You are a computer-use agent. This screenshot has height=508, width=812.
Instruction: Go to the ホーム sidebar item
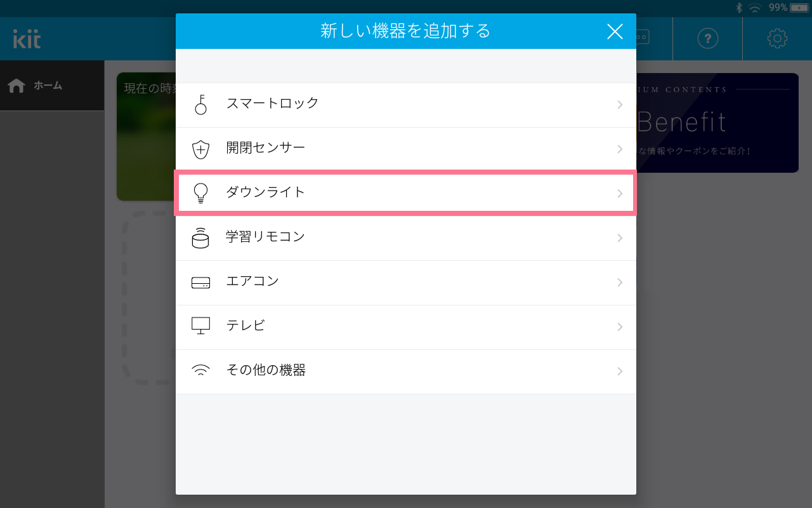pos(52,86)
